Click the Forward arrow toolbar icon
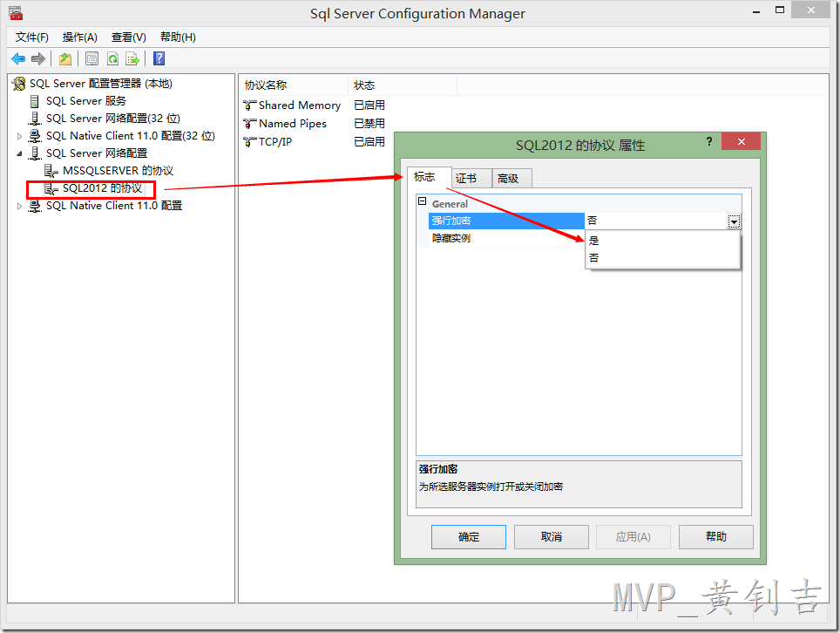 point(38,58)
